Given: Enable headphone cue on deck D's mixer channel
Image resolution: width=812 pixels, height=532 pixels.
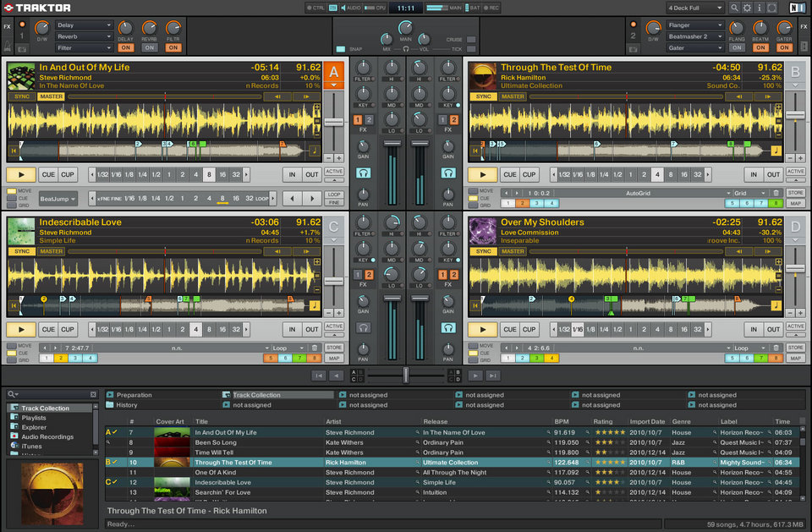Looking at the screenshot, I should point(448,328).
